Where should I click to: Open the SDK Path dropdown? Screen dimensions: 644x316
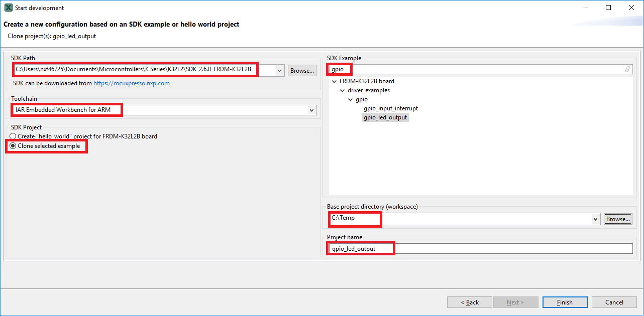click(x=280, y=71)
